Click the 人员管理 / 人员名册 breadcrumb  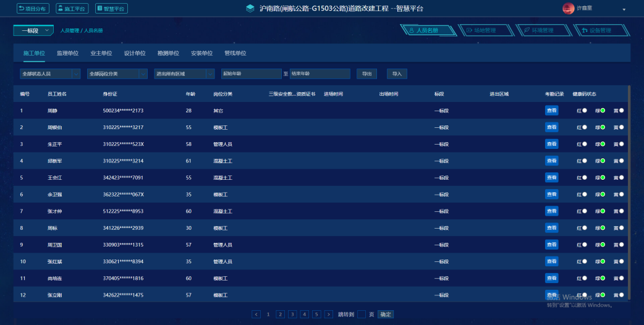[x=82, y=31]
